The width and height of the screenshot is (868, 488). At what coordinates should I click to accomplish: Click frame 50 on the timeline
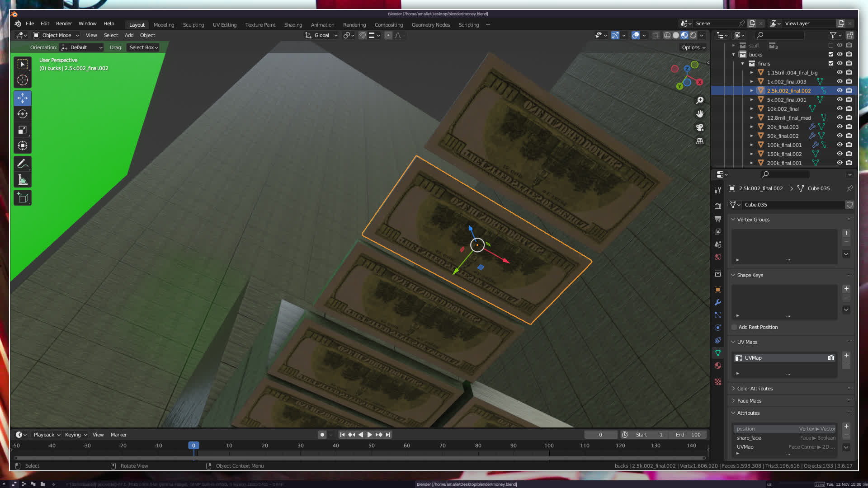371,446
